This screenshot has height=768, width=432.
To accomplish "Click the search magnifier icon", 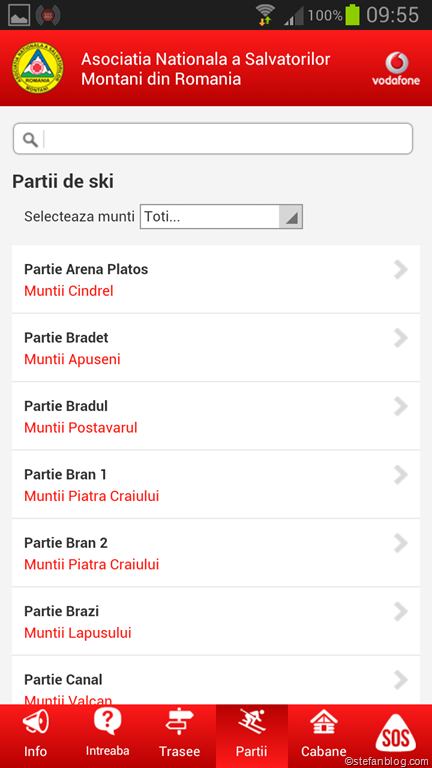I will click(x=30, y=140).
